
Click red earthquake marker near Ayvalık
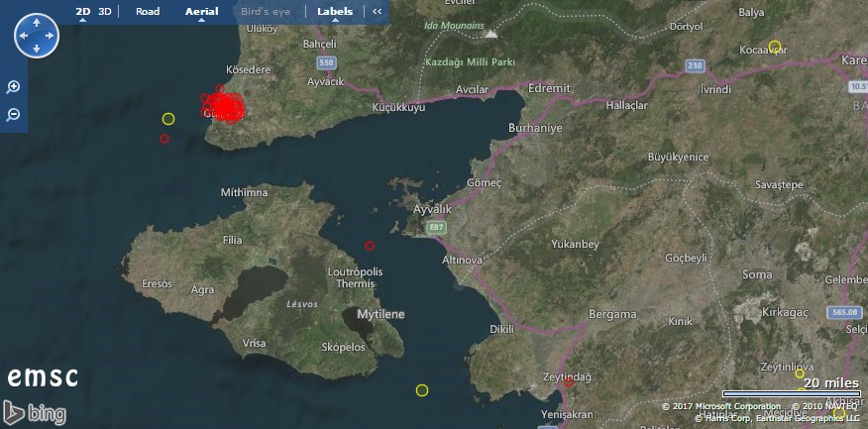(370, 245)
